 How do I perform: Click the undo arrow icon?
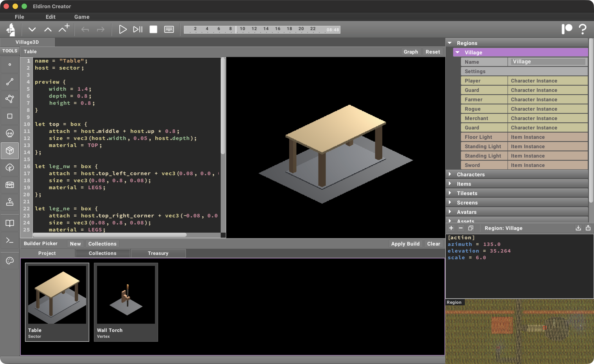click(x=85, y=29)
